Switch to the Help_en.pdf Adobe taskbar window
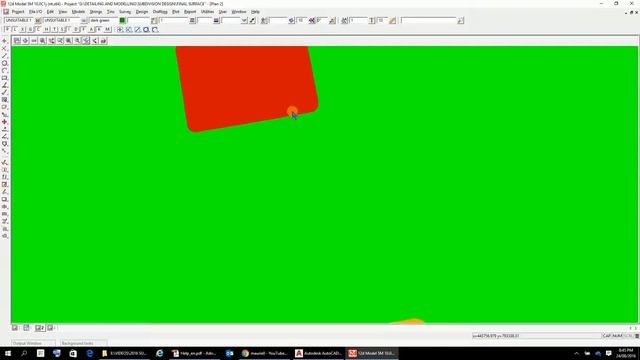640x360 pixels. click(x=195, y=353)
